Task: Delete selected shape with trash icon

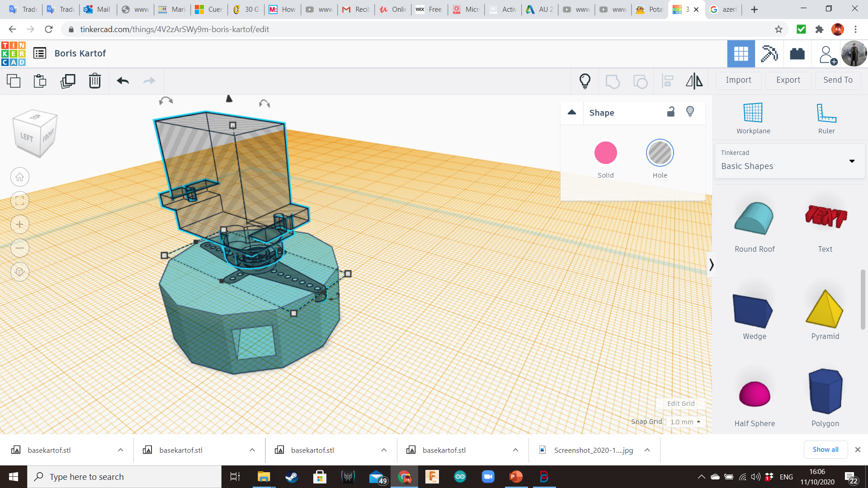Action: [x=94, y=81]
